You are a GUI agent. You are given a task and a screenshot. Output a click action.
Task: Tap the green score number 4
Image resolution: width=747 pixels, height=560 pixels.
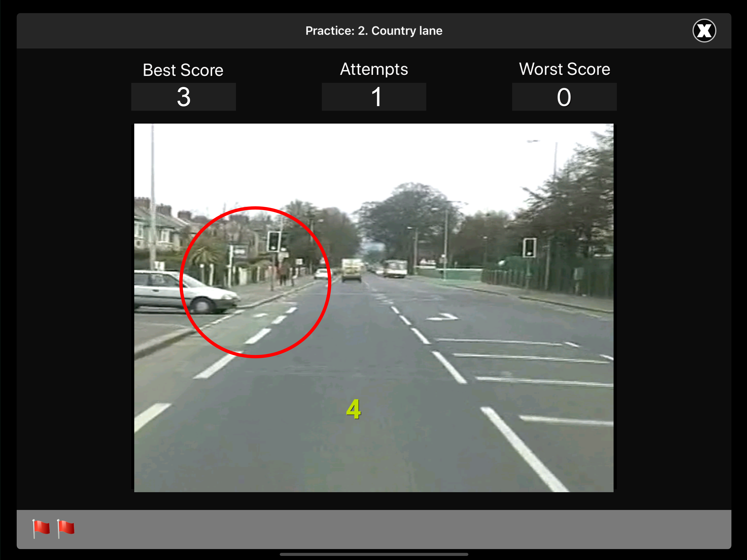(354, 409)
